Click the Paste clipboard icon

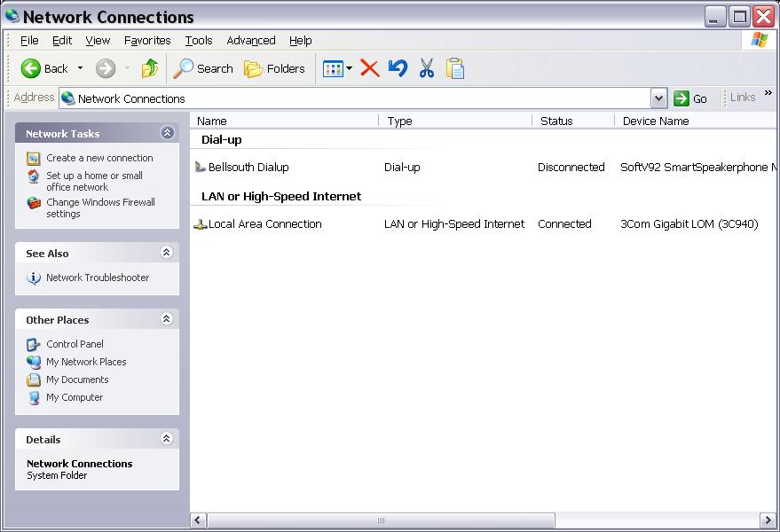coord(455,68)
